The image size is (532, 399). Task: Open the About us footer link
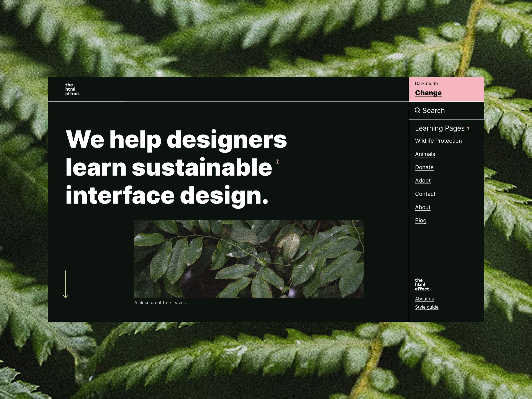click(x=424, y=299)
